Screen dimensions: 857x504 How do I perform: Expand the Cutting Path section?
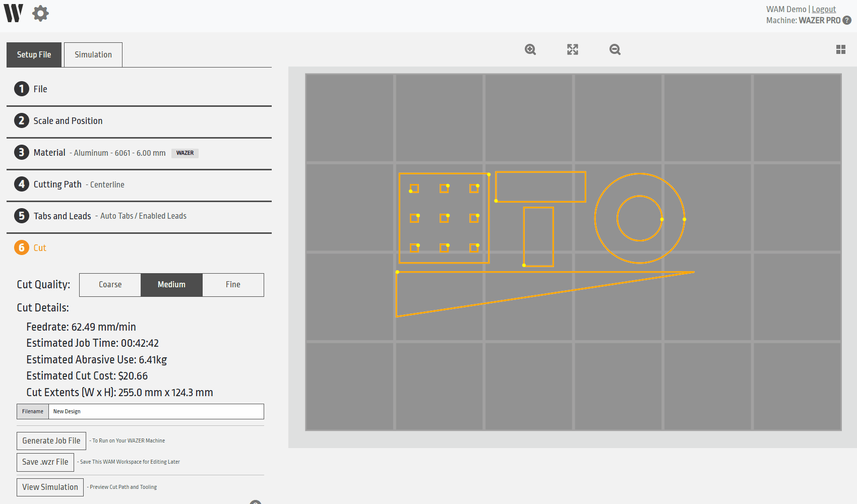point(57,184)
